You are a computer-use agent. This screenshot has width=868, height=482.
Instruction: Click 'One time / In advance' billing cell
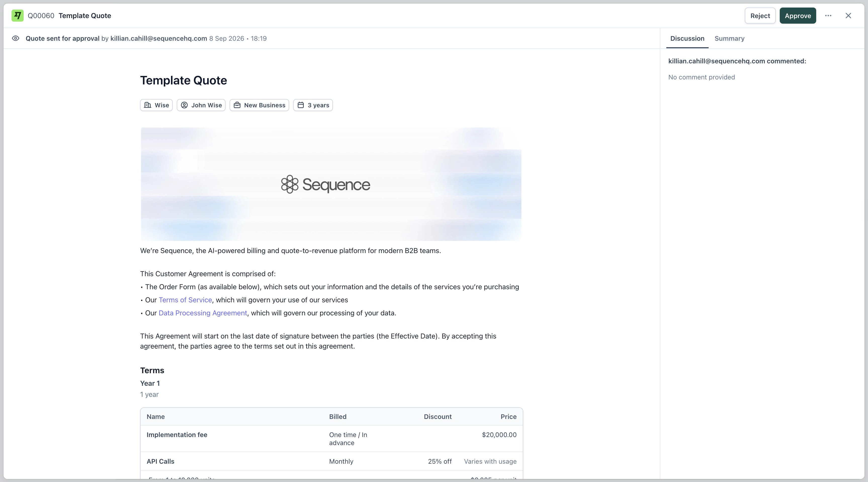[348, 439]
